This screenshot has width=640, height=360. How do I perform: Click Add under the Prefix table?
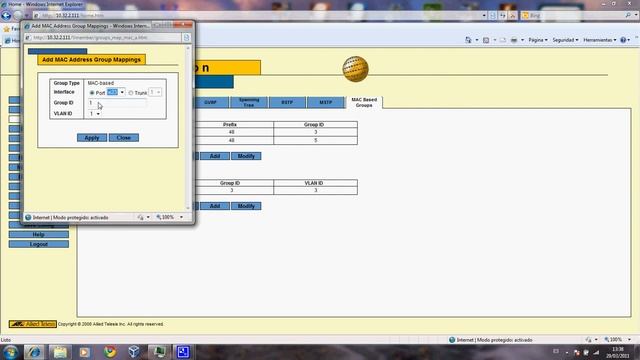[215, 156]
